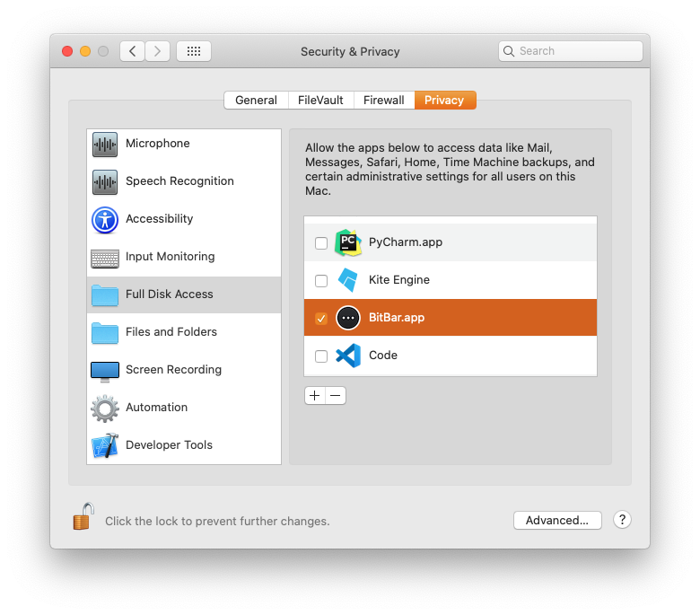Click the BitBar app icon
Viewport: 700px width, 615px height.
point(348,318)
